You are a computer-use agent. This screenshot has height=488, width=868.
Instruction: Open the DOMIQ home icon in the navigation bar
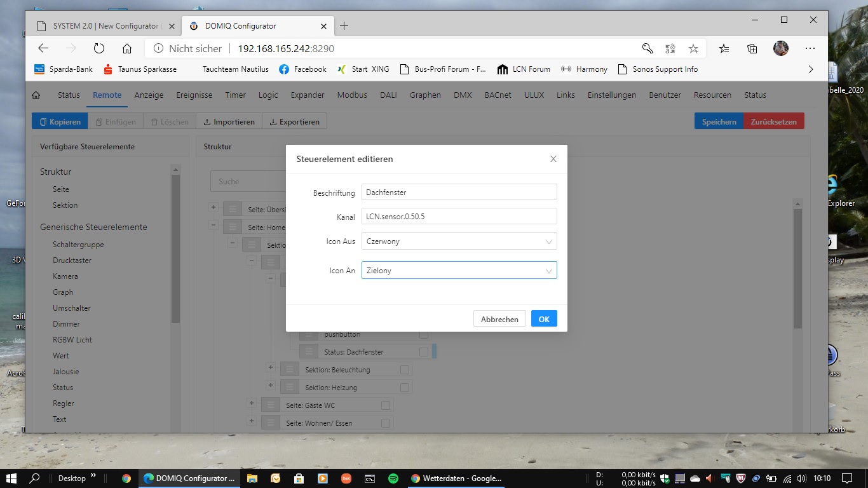coord(36,95)
